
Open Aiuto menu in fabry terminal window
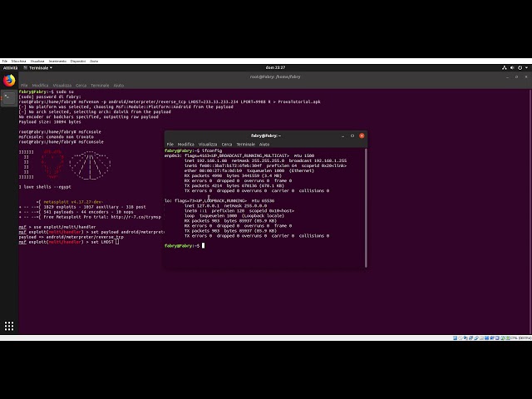[x=264, y=144]
